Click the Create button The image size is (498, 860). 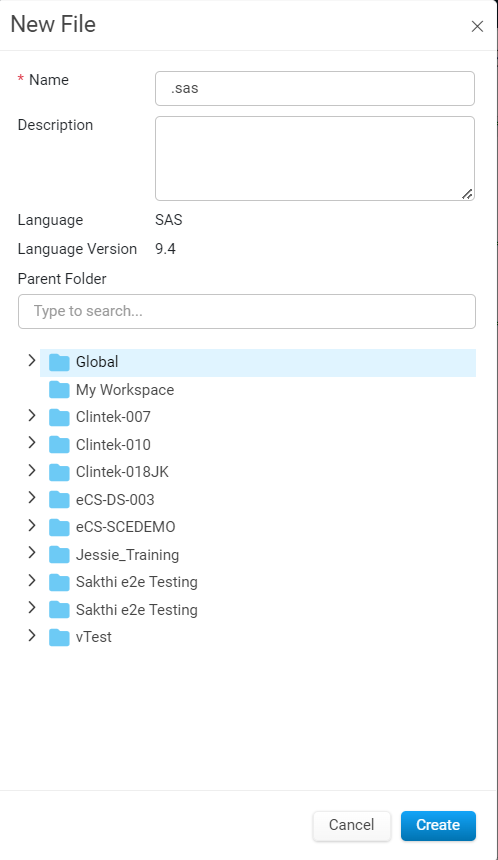pyautogui.click(x=438, y=825)
